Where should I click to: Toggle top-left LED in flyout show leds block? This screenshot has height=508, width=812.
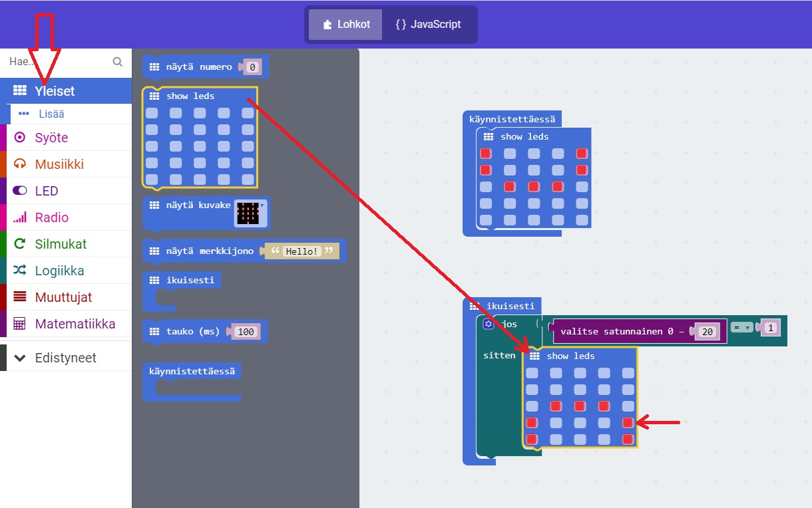pos(152,113)
